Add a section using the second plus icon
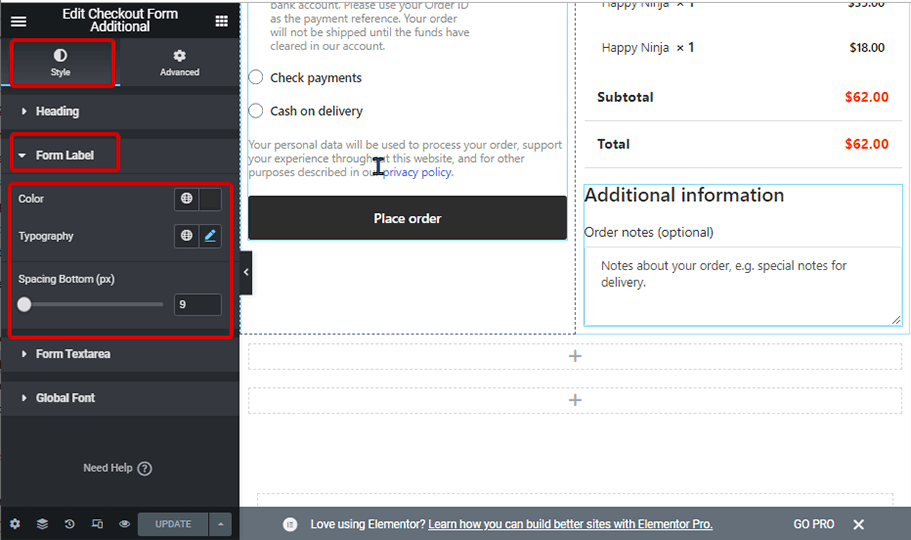Viewport: 911px width, 540px height. pos(575,400)
